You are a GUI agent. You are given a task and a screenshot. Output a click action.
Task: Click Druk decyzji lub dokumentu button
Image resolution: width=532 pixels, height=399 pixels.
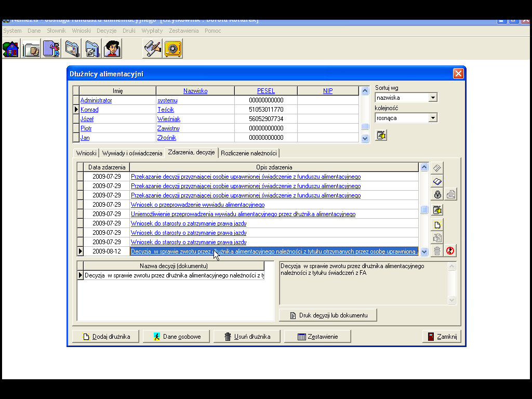point(328,315)
